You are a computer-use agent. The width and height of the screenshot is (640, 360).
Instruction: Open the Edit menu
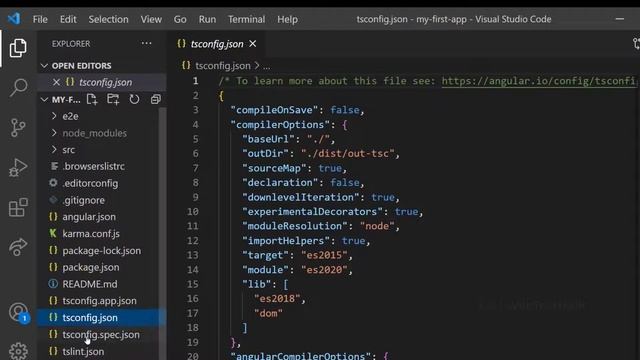click(x=68, y=19)
